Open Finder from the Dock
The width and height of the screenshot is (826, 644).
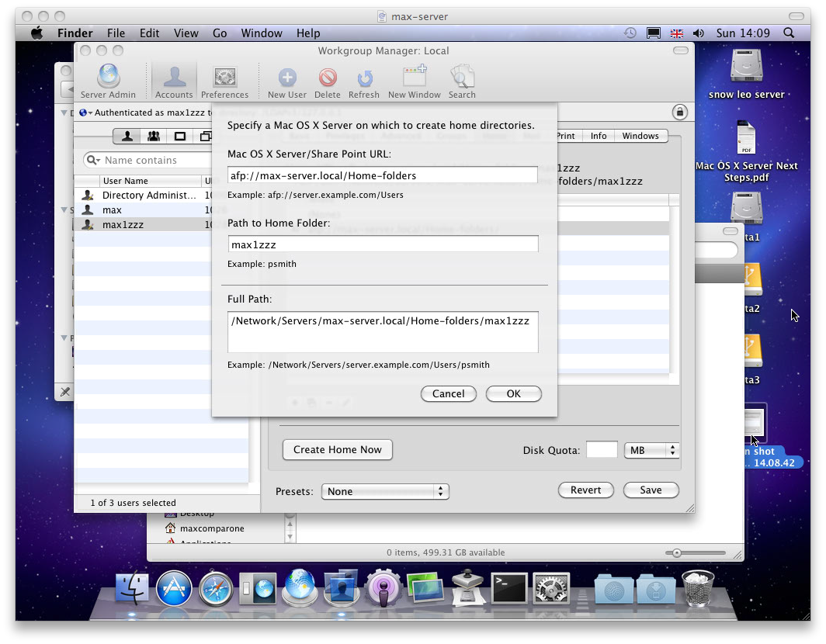tap(132, 587)
